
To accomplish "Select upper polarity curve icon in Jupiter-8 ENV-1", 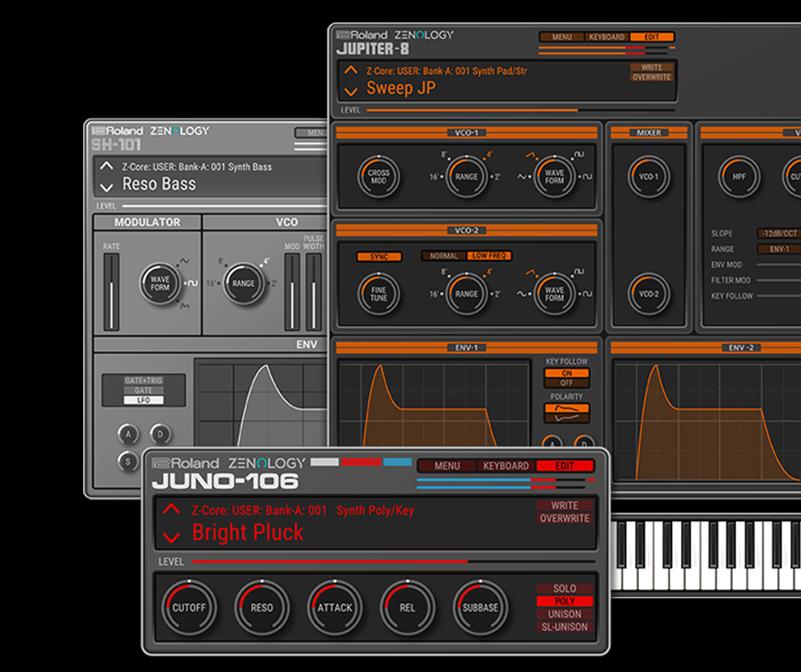I will (x=567, y=408).
